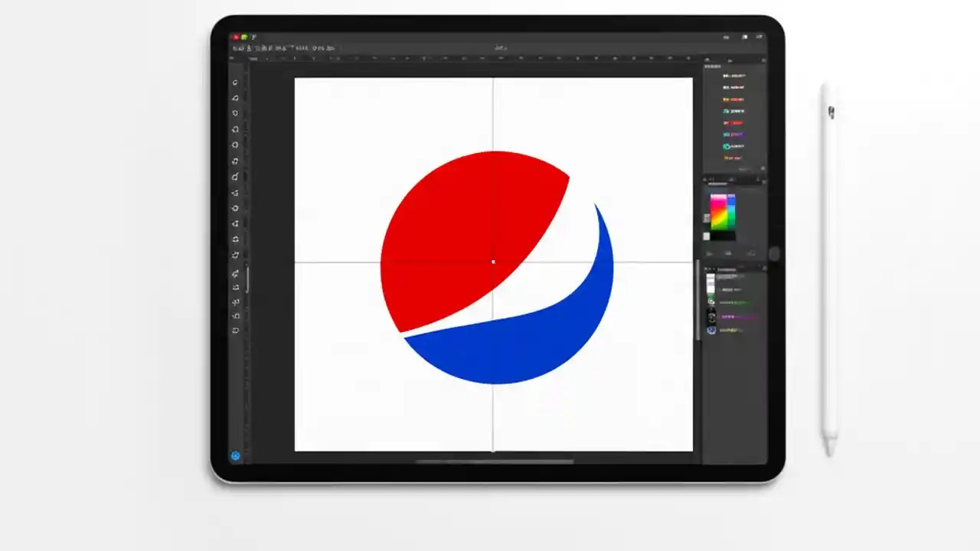Open the Color panel flyout menu
The image size is (980, 551).
pos(762,180)
